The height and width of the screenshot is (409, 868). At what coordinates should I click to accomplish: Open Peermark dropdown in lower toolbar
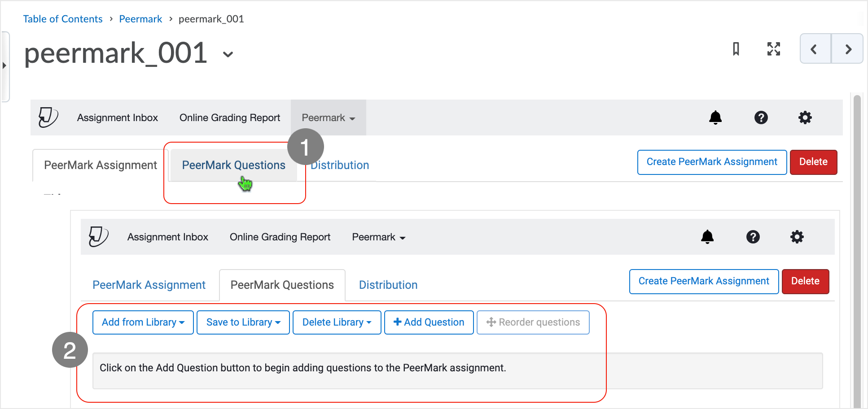pyautogui.click(x=379, y=237)
